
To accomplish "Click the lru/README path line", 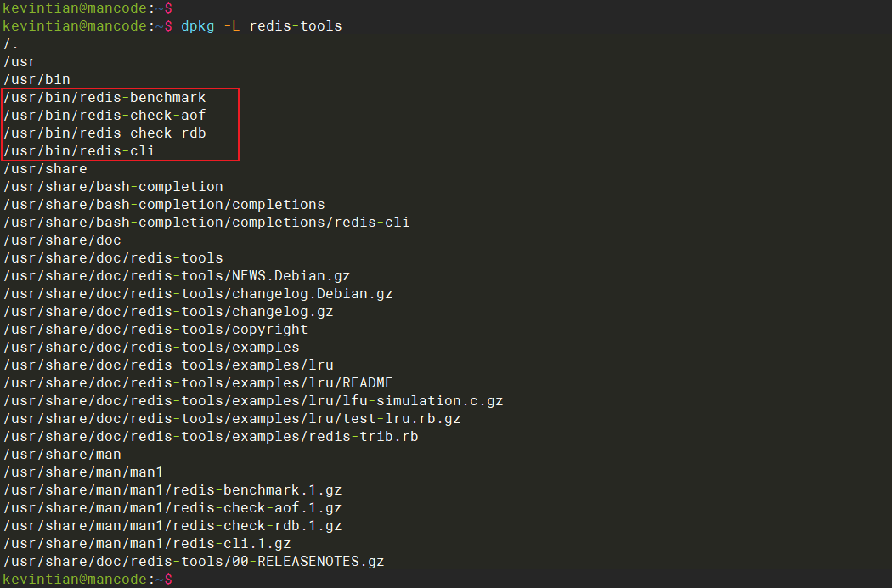I will tap(198, 383).
